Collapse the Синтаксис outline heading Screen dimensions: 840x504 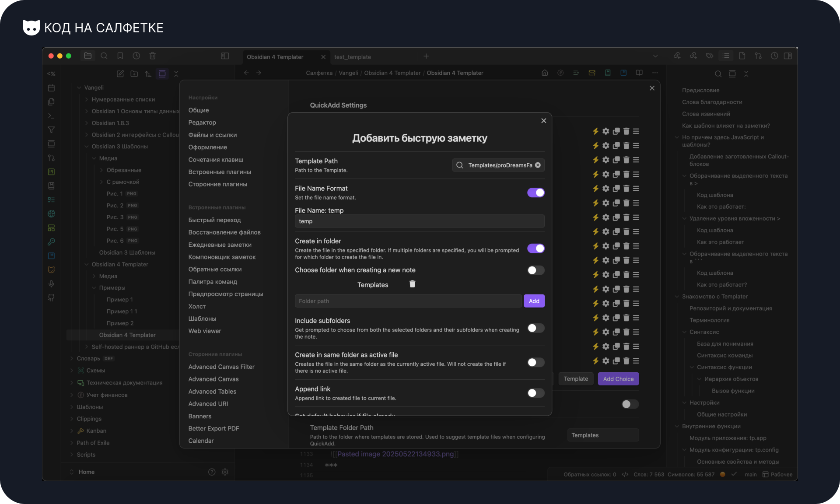684,332
